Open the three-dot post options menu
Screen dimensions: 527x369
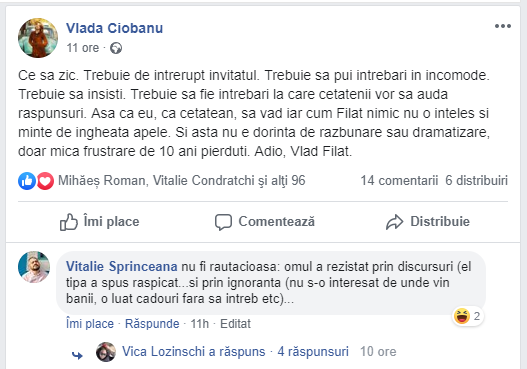click(502, 26)
